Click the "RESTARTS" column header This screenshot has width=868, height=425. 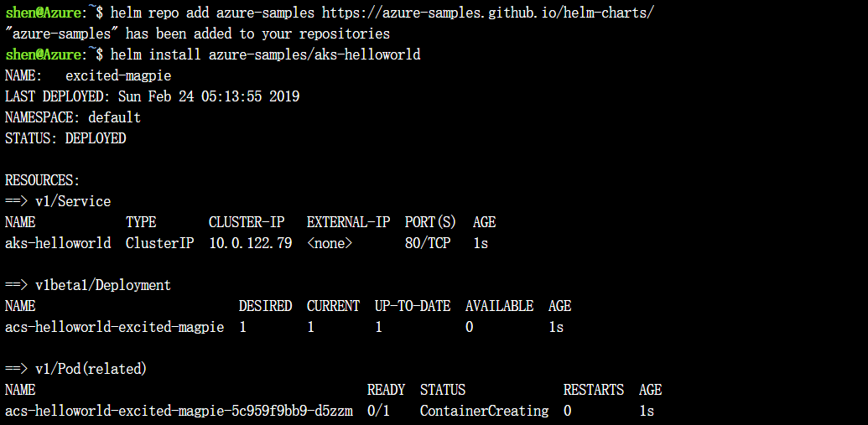594,390
